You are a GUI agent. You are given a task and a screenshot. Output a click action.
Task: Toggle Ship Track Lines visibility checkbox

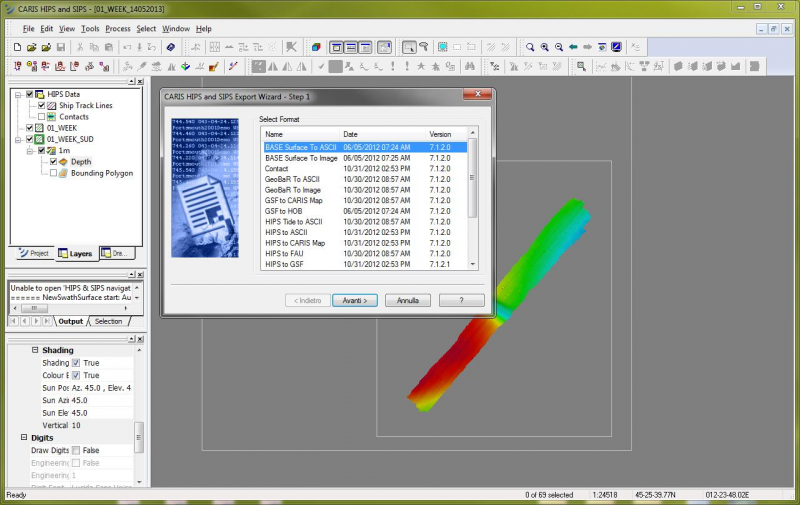[x=42, y=106]
